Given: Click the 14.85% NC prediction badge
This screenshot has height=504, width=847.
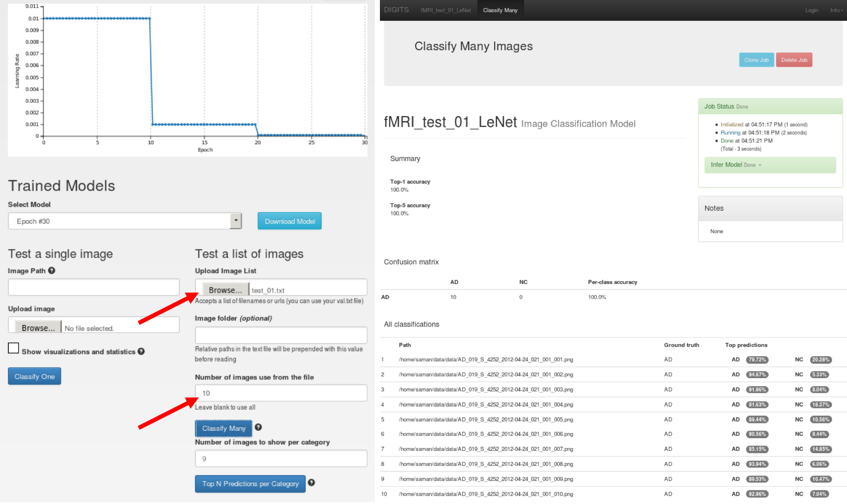Looking at the screenshot, I should (x=820, y=449).
